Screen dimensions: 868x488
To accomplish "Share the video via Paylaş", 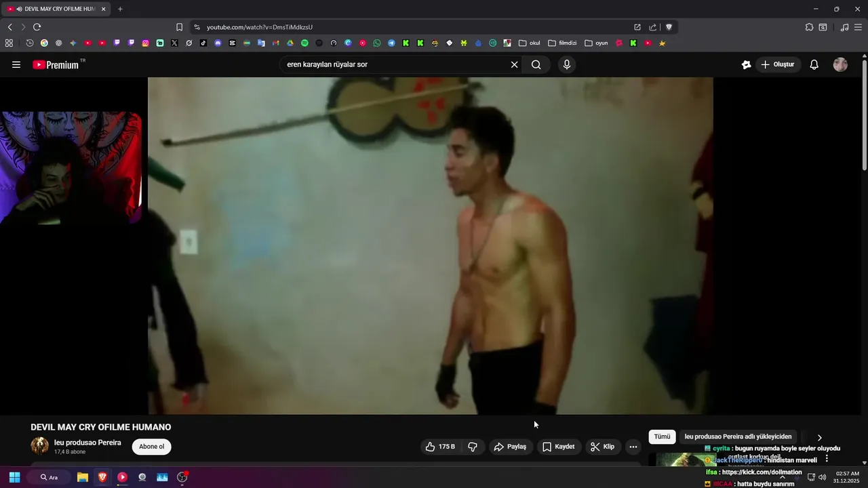I will pyautogui.click(x=510, y=447).
